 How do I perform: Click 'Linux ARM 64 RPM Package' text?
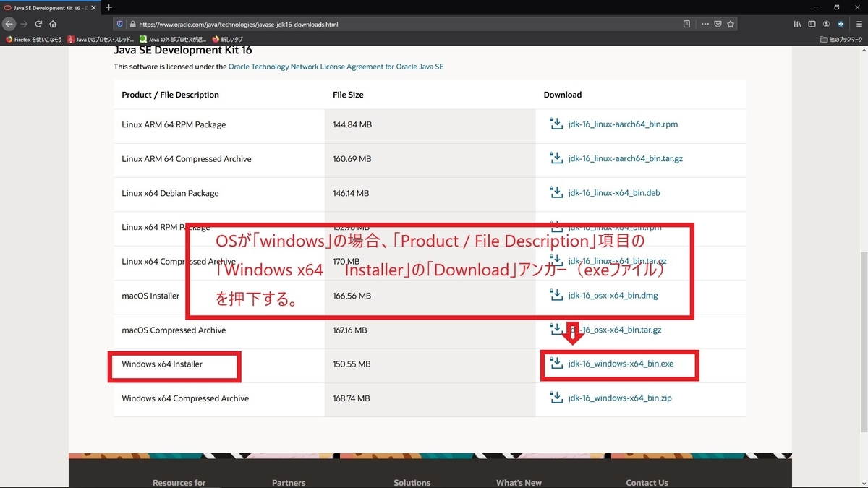coord(174,124)
